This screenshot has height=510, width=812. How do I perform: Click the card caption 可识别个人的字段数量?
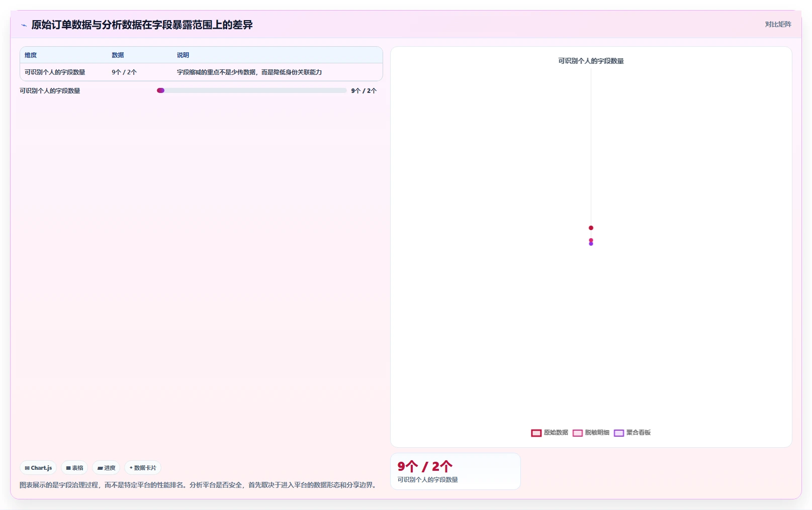point(427,480)
